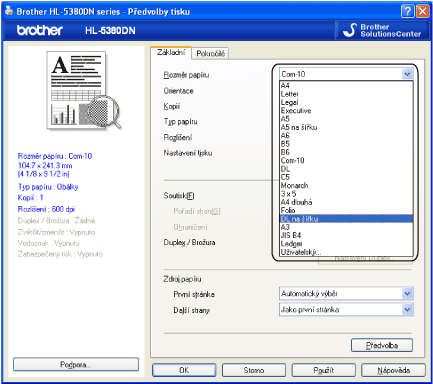Click the Podpora... button

pos(76,365)
